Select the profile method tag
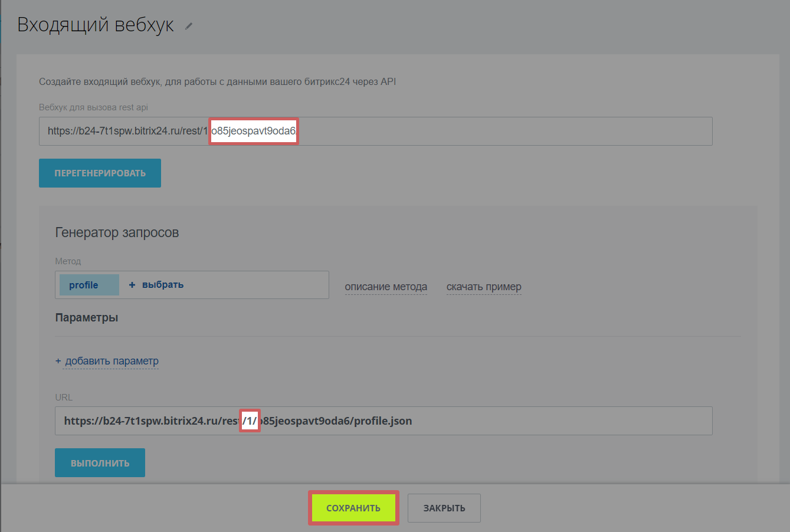The image size is (790, 532). (84, 285)
